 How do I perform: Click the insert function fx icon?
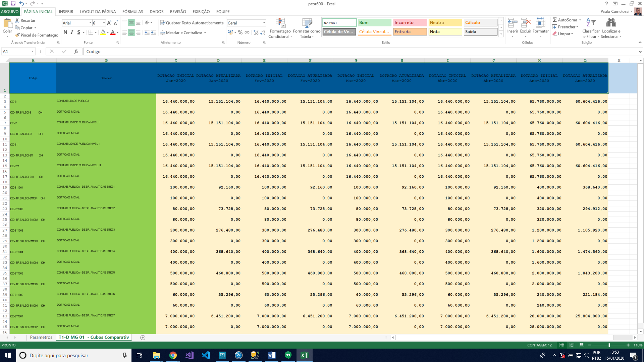pos(76,52)
